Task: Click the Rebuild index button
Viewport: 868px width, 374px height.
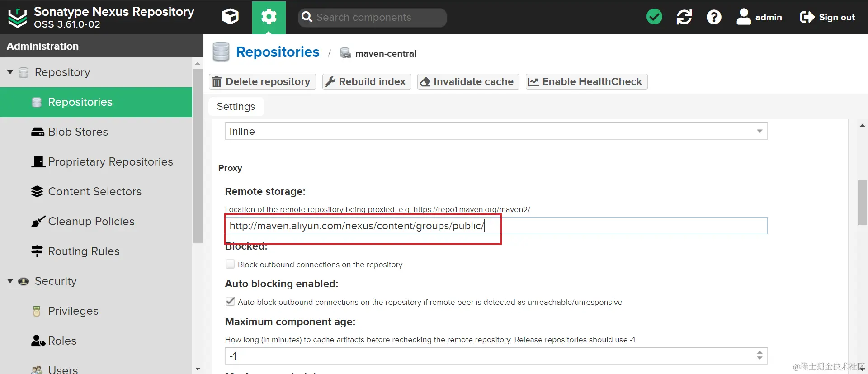Action: (x=367, y=82)
